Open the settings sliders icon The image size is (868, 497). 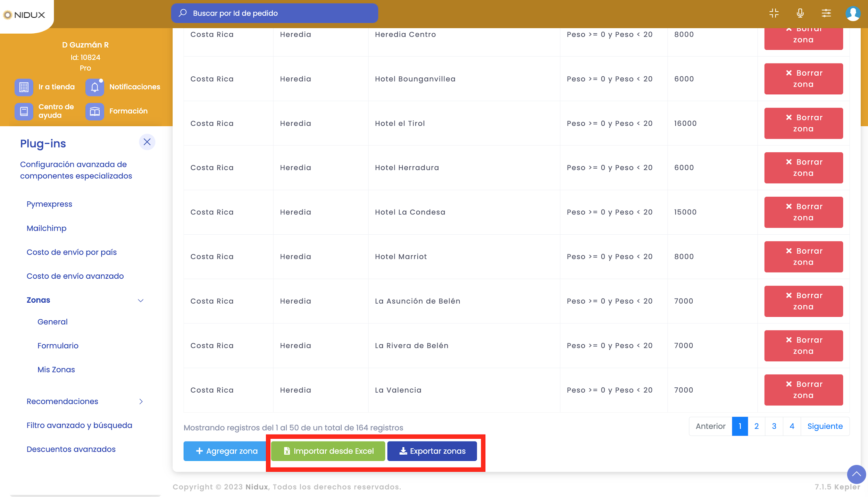[x=826, y=13]
